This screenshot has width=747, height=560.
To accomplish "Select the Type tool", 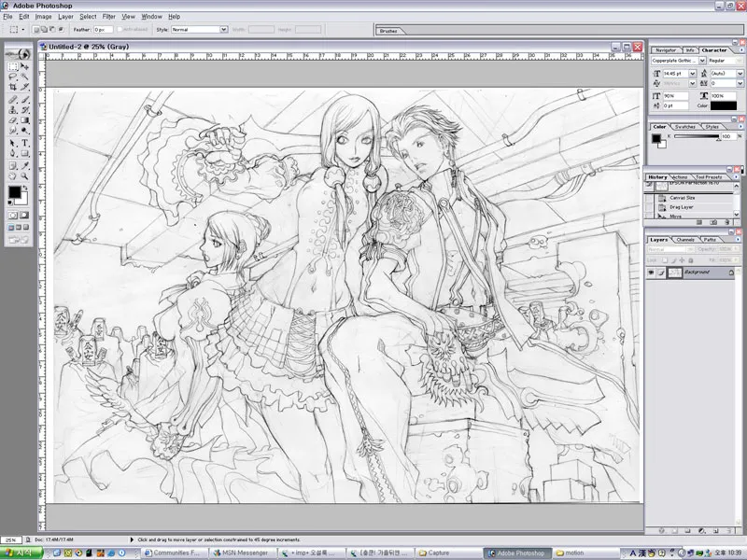I will [25, 143].
